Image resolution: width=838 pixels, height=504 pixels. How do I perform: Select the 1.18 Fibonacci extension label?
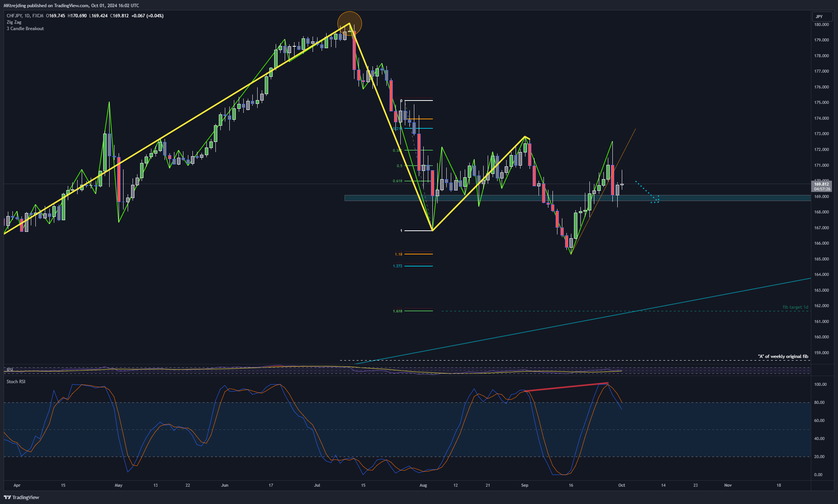(x=398, y=254)
